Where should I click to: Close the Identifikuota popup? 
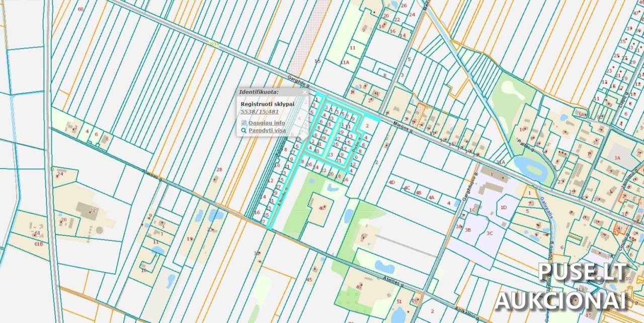pos(304,92)
